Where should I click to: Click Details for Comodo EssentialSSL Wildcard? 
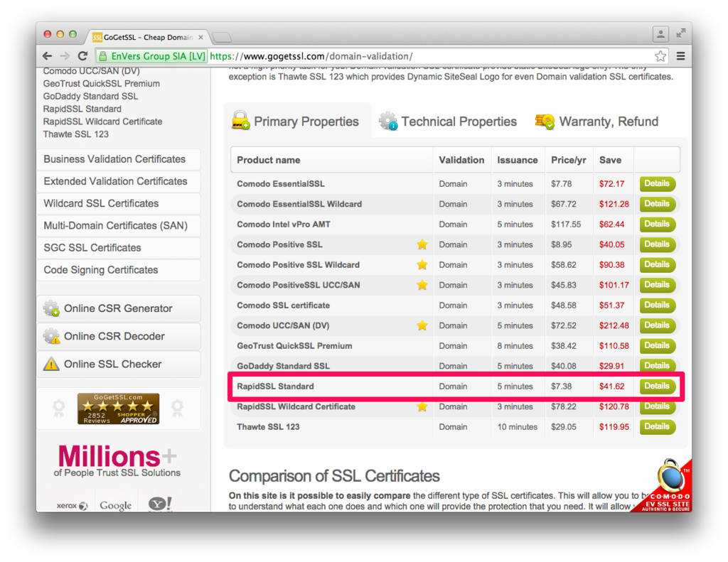point(657,204)
